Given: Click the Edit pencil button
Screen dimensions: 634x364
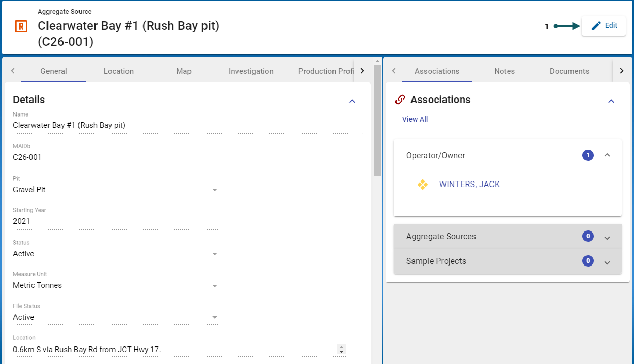Looking at the screenshot, I should [604, 26].
